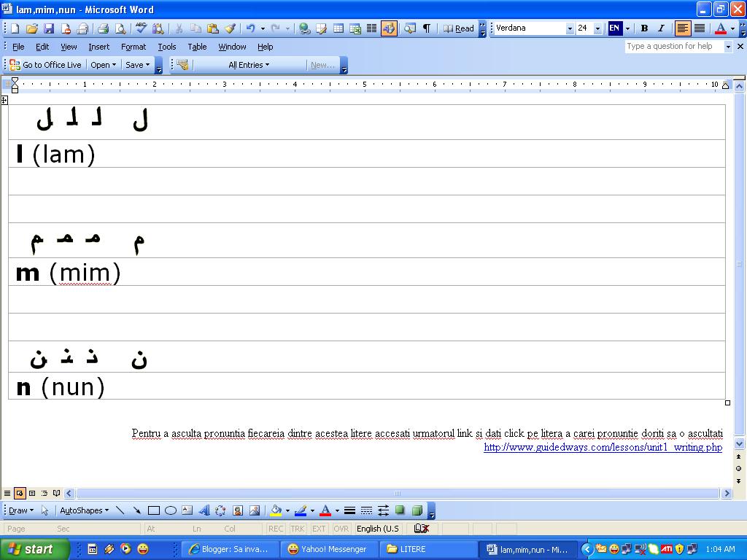Viewport: 747px width, 560px height.
Task: Click the Open folder icon
Action: pyautogui.click(x=32, y=28)
